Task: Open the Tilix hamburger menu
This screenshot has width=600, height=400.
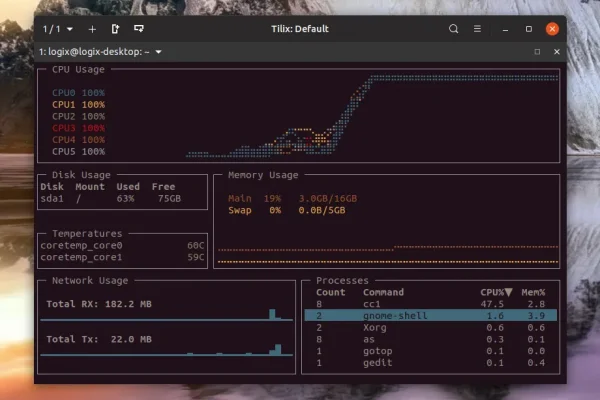Action: (477, 29)
